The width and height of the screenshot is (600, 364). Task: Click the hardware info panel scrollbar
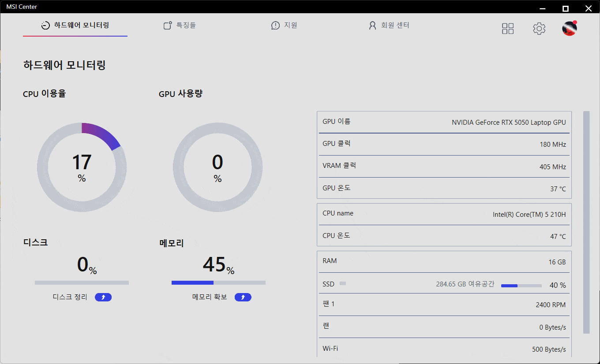pyautogui.click(x=586, y=222)
